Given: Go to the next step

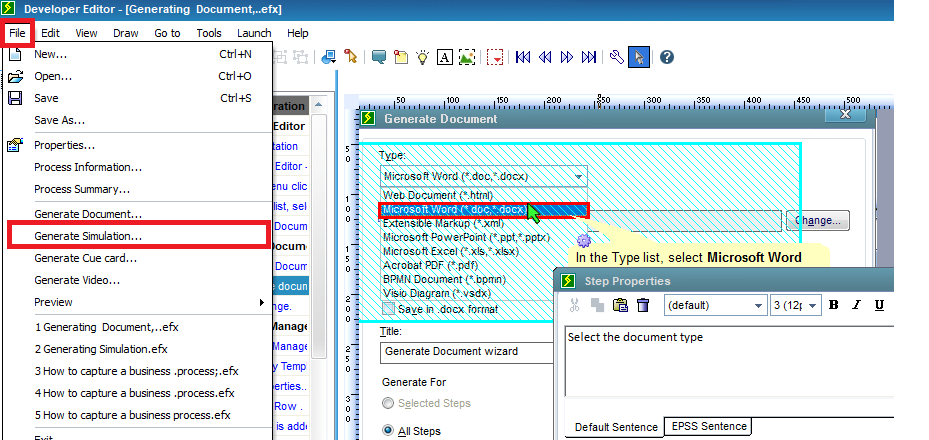Looking at the screenshot, I should tap(567, 57).
